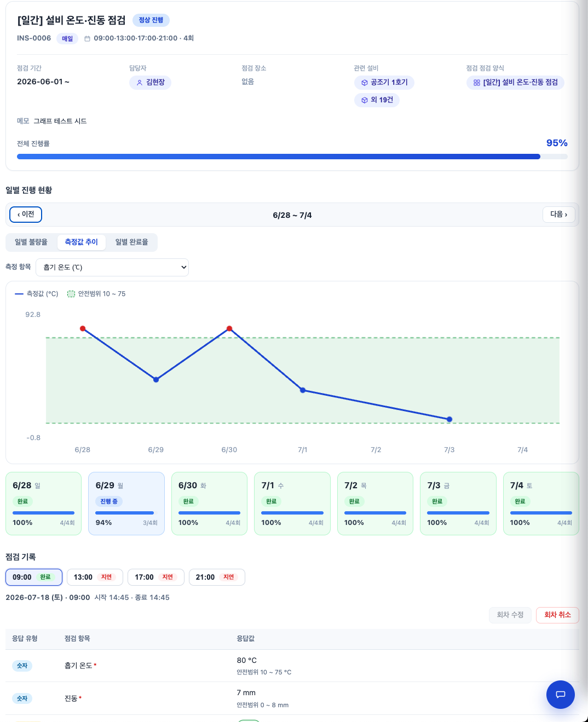Image resolution: width=588 pixels, height=722 pixels.
Task: Go to previous week with 이전
Action: point(26,215)
